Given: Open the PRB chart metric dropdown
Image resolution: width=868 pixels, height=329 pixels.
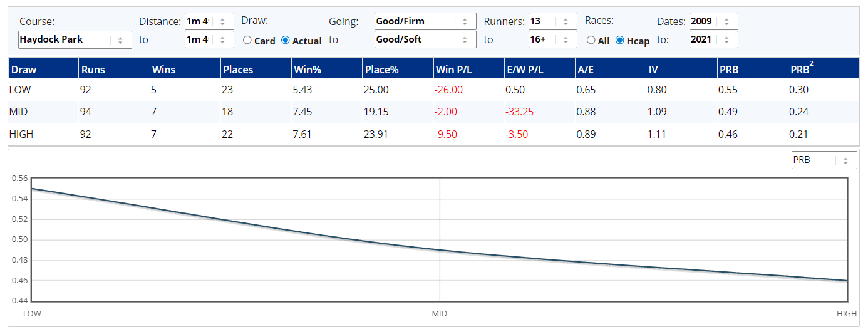Looking at the screenshot, I should (824, 160).
